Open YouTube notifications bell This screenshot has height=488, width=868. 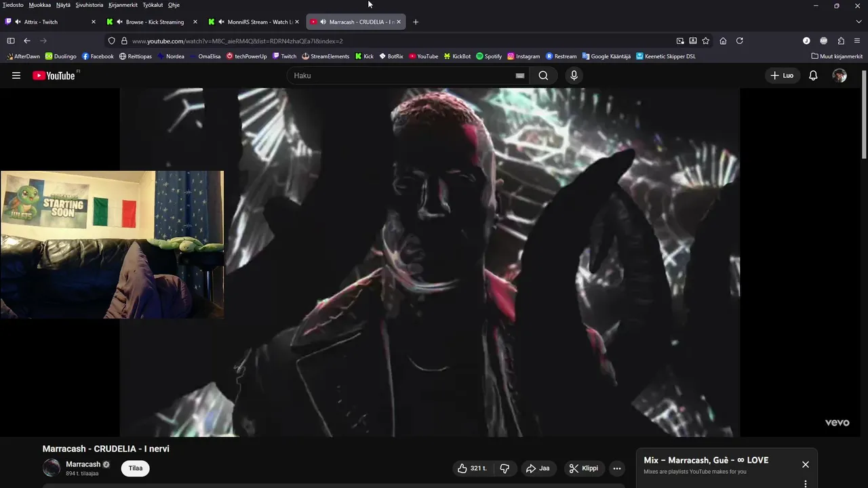(x=813, y=76)
